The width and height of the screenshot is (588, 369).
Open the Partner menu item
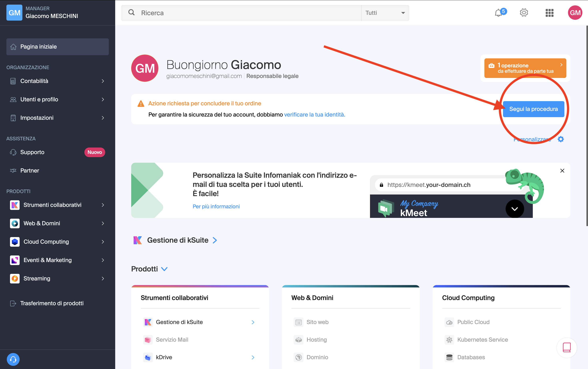(x=58, y=171)
